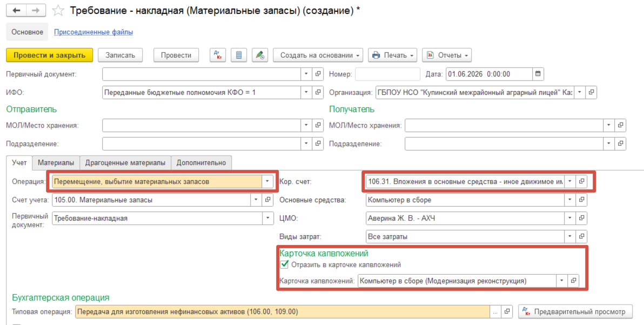Screen dimensions: 644x325
Task: Uncheck Отразить в карточке капвложений
Action: 284,265
